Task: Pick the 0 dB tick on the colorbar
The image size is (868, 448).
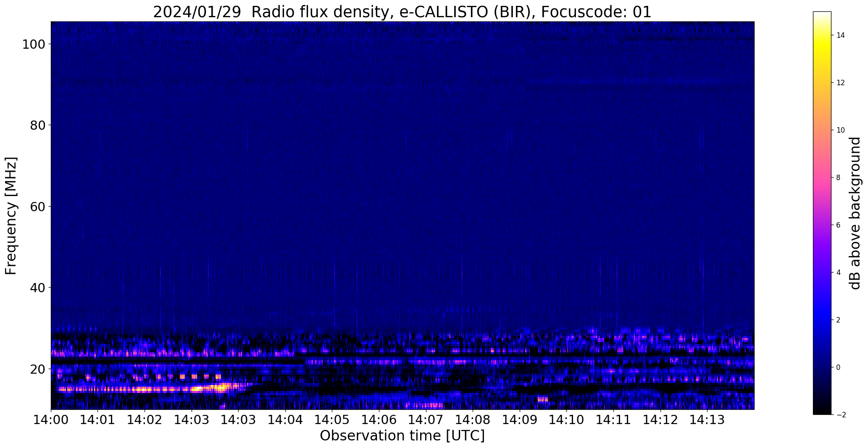Action: pyautogui.click(x=838, y=367)
